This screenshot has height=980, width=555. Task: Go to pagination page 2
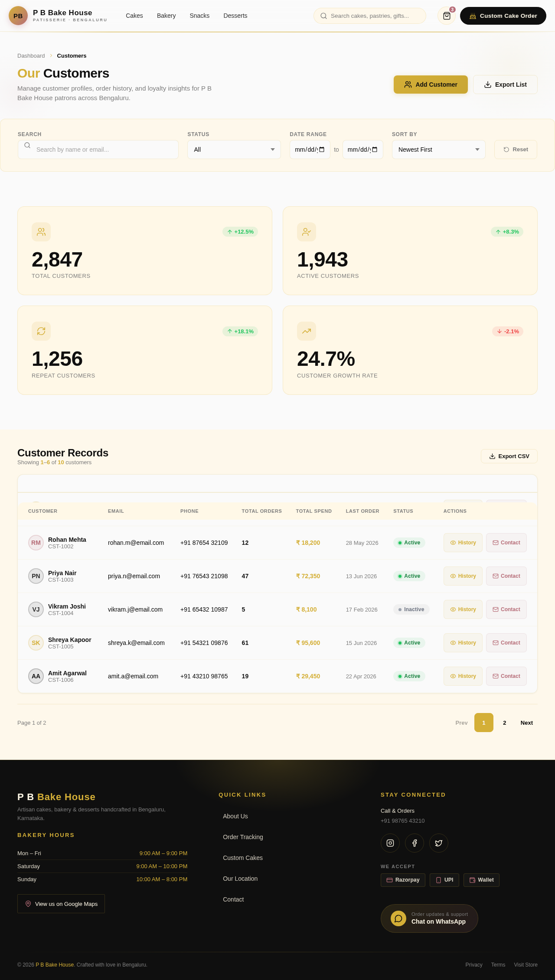505,723
